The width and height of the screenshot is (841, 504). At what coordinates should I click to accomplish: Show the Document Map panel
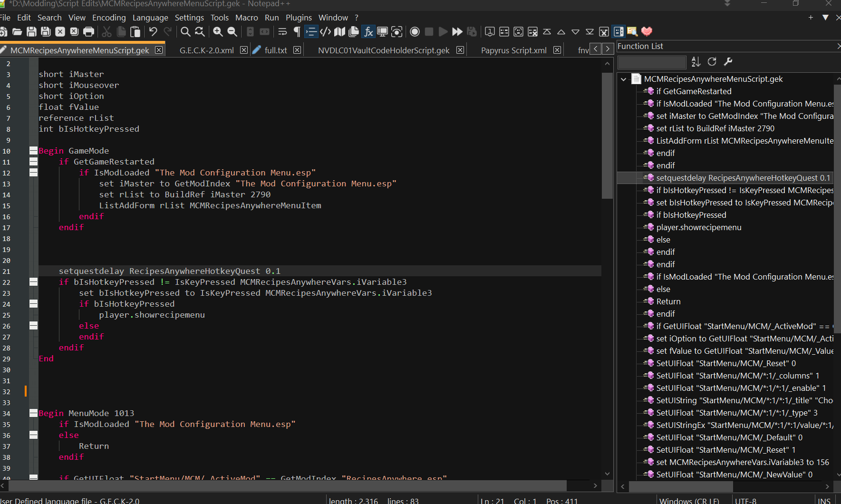339,32
